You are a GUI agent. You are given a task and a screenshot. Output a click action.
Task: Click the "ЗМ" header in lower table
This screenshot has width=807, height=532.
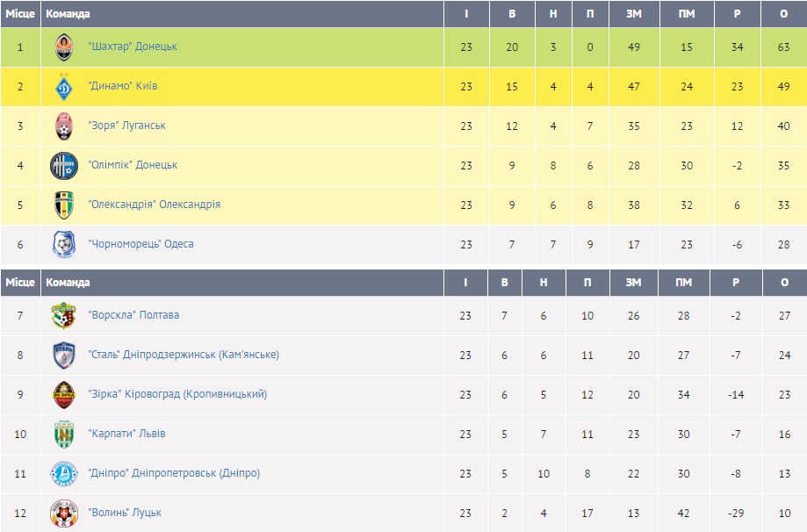634,283
